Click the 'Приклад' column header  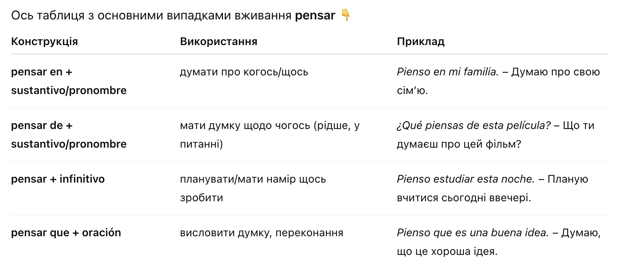tap(420, 42)
